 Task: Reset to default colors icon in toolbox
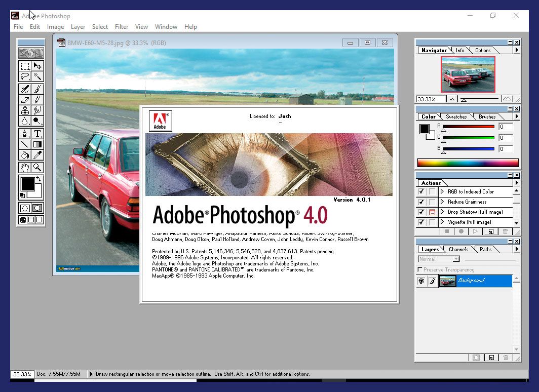pyautogui.click(x=22, y=195)
